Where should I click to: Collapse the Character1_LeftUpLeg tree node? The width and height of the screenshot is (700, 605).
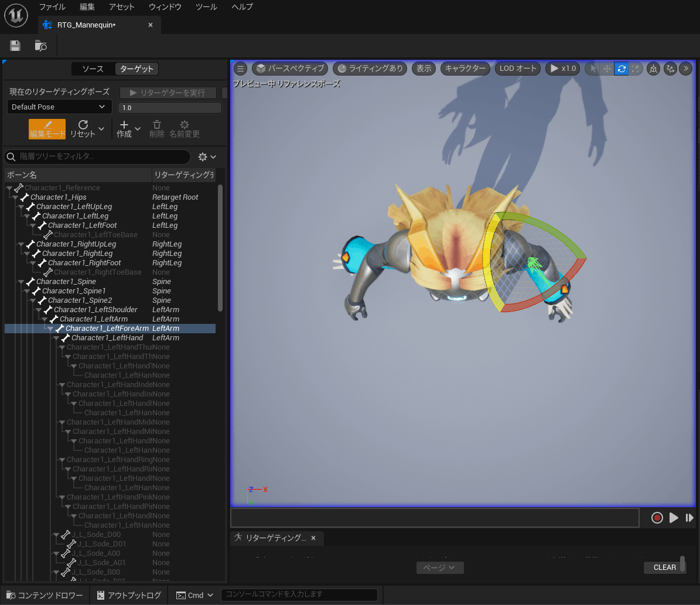point(21,207)
